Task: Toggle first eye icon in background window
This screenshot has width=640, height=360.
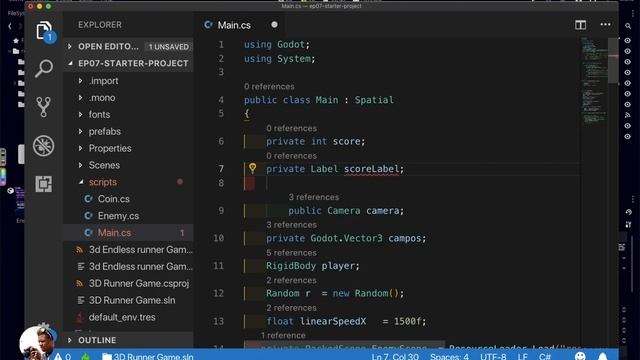Action: 627,41
